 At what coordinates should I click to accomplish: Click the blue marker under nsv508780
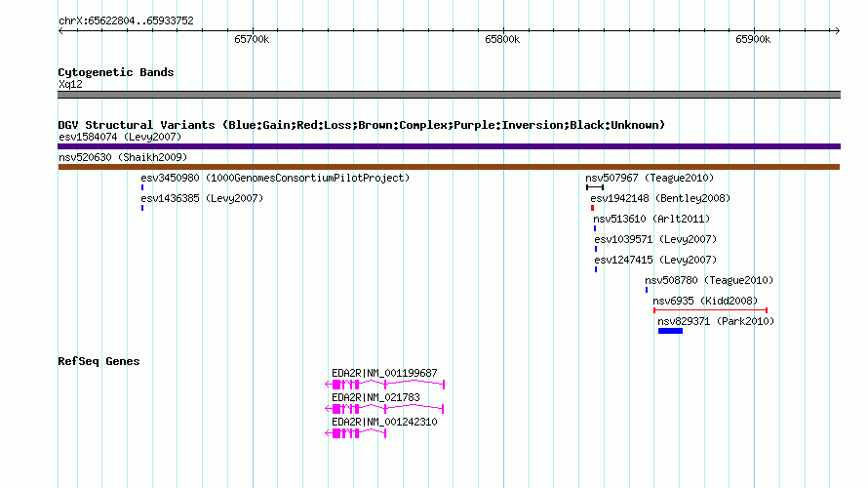pos(647,290)
